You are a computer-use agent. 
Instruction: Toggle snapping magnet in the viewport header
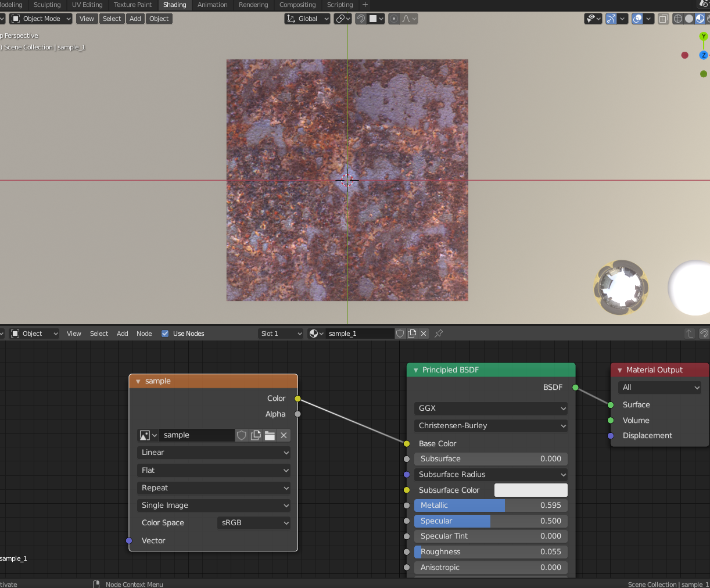pyautogui.click(x=361, y=19)
